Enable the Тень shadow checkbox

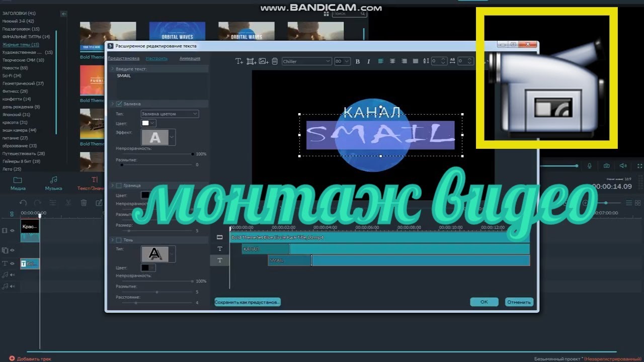point(119,240)
